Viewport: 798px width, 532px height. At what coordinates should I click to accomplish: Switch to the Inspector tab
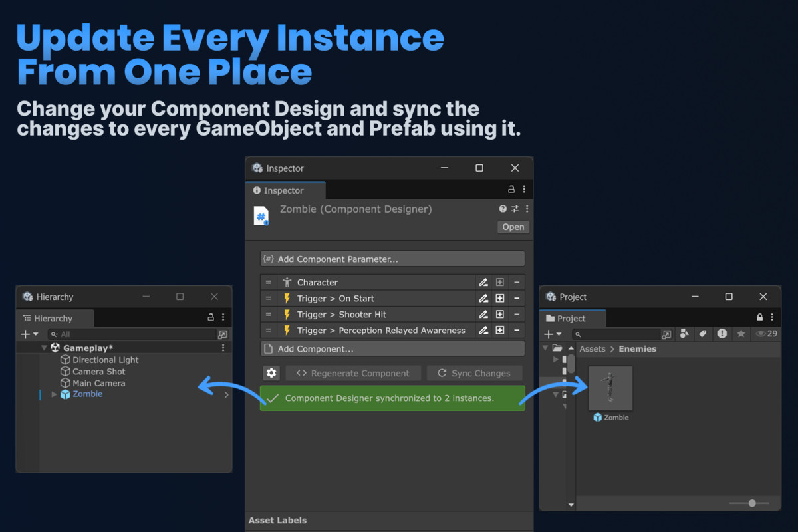(x=285, y=190)
